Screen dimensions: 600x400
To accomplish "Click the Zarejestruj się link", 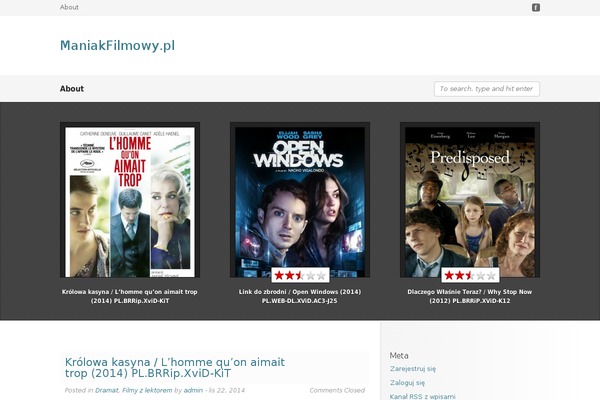I will pos(413,369).
